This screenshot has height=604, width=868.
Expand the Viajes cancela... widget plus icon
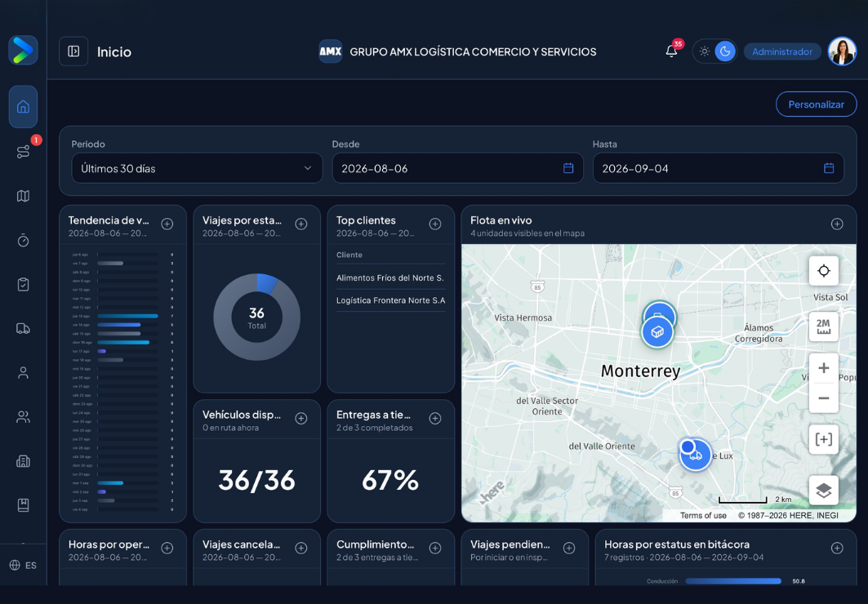point(301,548)
